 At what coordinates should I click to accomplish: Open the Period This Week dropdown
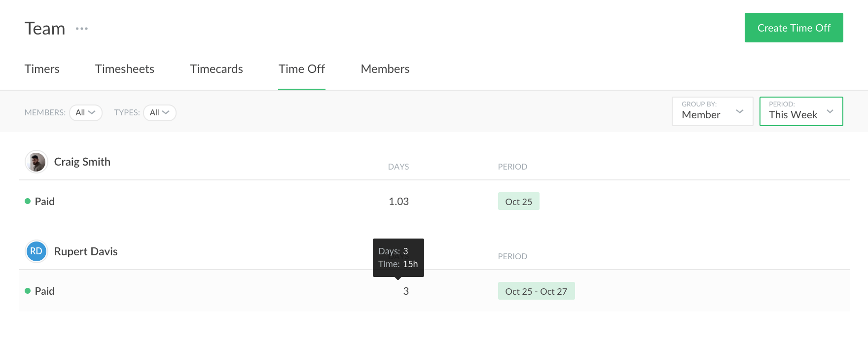point(800,111)
